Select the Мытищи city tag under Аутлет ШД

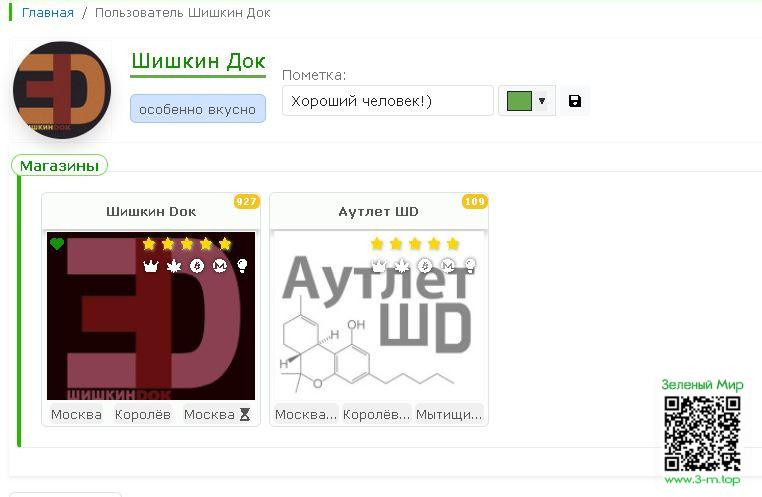click(449, 414)
